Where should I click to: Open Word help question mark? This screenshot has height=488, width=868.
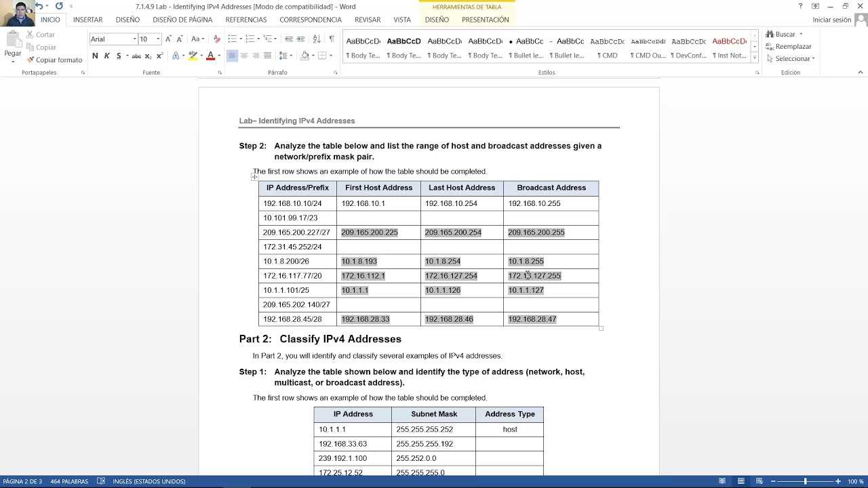click(800, 6)
